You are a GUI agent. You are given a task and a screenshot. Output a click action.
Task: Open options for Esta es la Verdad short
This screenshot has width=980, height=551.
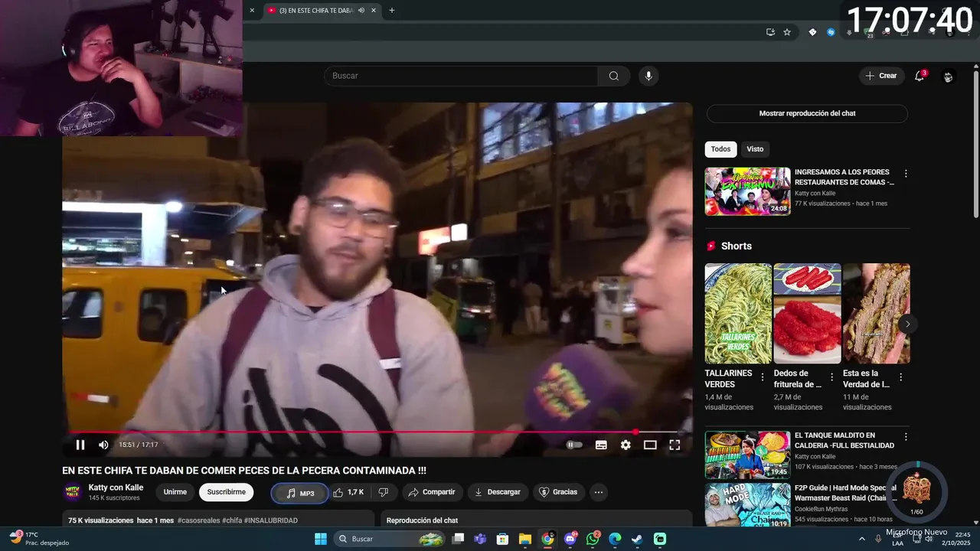point(900,377)
